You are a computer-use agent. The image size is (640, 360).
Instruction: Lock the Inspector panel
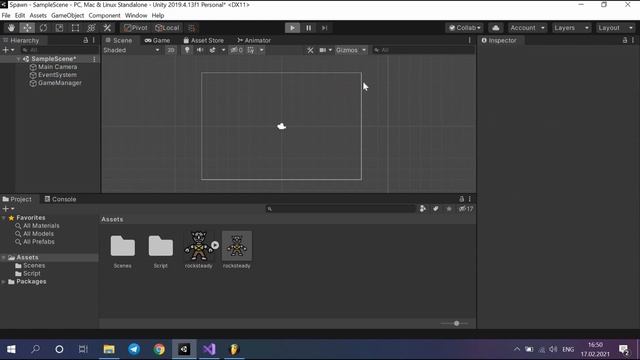(x=624, y=40)
